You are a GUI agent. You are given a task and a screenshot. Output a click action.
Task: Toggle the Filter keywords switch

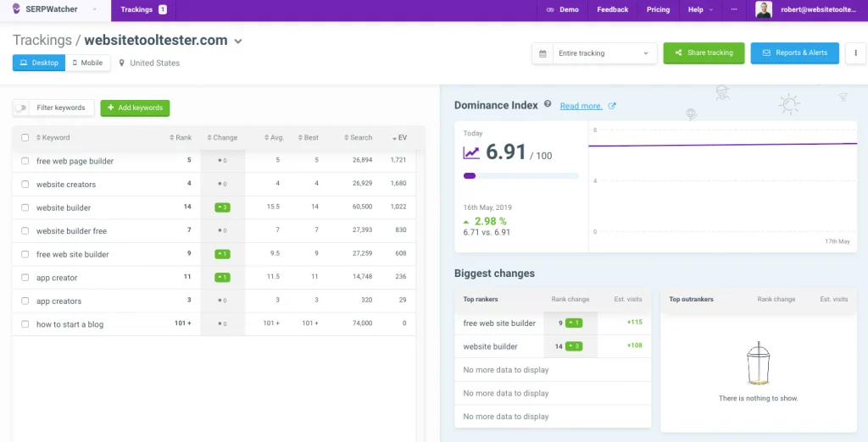[x=21, y=108]
